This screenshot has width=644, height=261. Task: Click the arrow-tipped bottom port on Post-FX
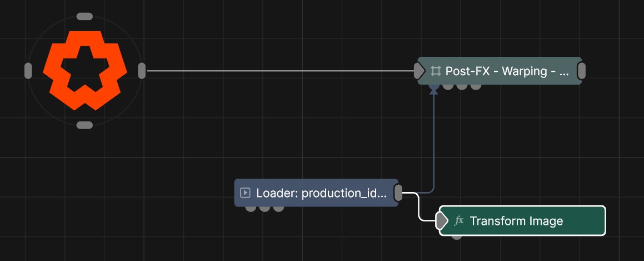pos(434,87)
